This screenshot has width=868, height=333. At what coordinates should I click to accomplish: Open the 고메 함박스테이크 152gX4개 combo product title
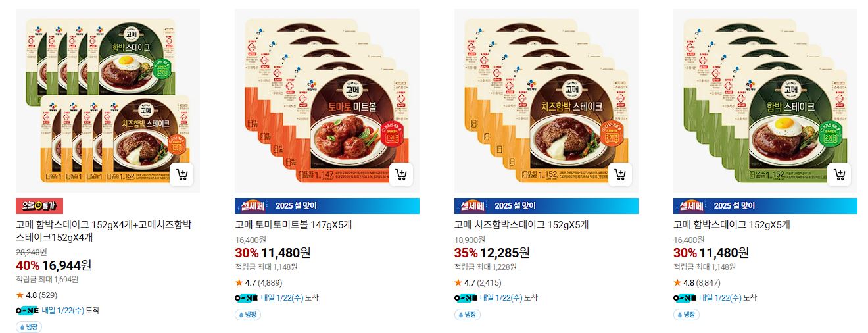[x=104, y=231]
